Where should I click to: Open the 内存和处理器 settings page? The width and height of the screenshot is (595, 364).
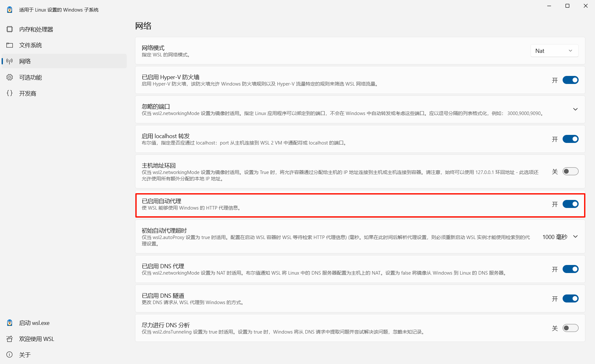click(64, 29)
